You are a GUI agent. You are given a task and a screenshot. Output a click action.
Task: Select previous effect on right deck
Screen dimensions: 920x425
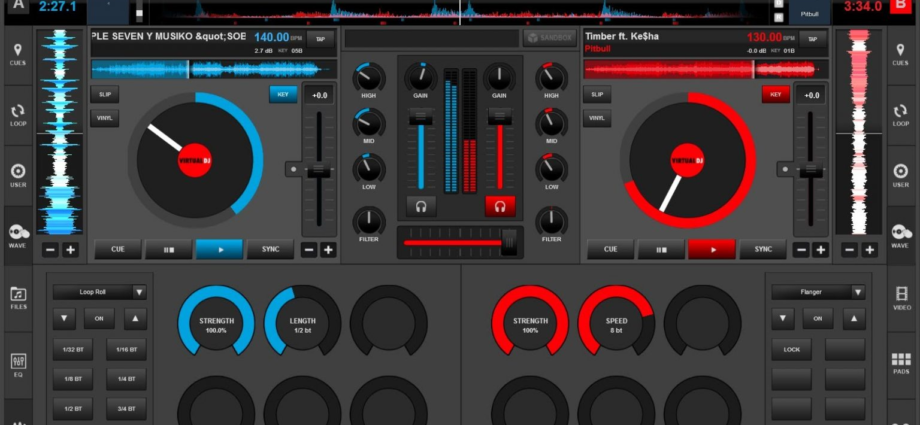coord(783,319)
